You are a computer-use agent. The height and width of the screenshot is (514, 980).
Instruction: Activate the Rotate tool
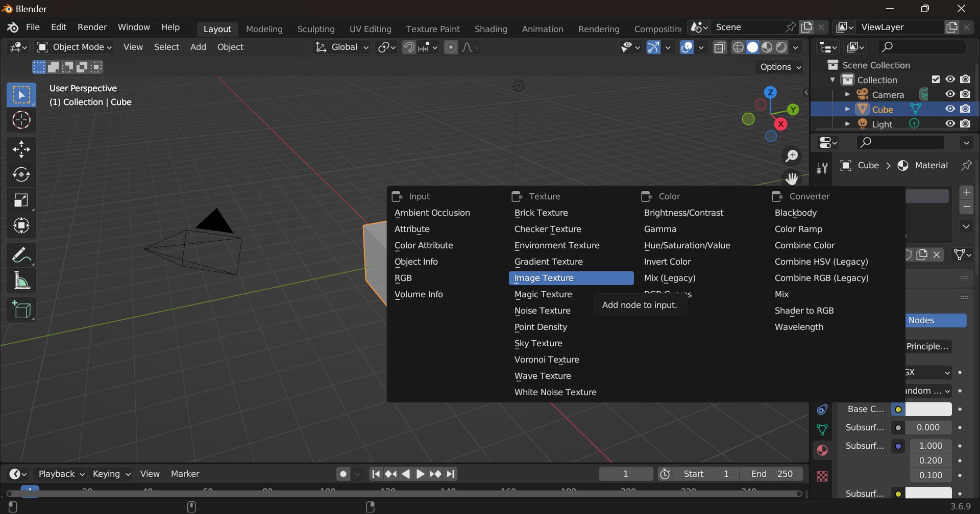21,175
